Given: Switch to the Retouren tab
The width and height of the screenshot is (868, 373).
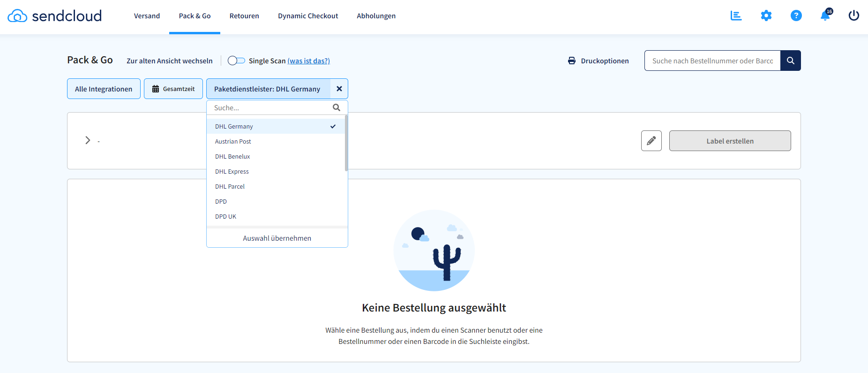Looking at the screenshot, I should 244,16.
